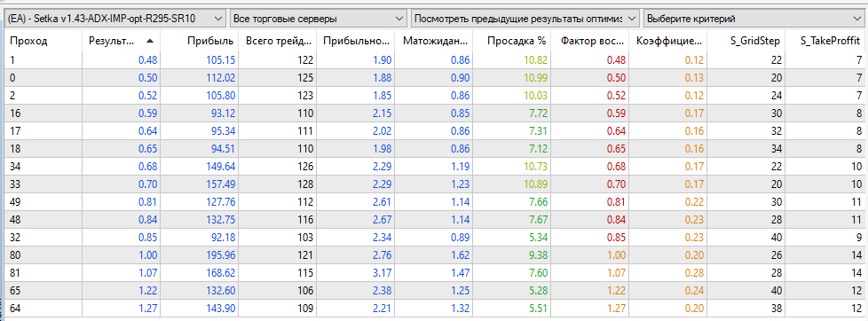The height and width of the screenshot is (321, 868).
Task: Click expected payoff value 1.47
Action: (x=460, y=274)
